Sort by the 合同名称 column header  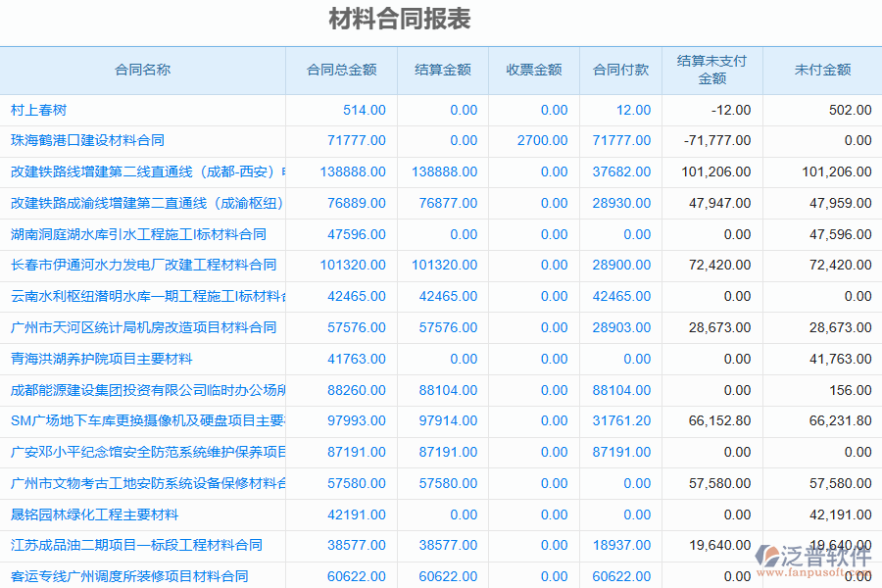point(142,70)
